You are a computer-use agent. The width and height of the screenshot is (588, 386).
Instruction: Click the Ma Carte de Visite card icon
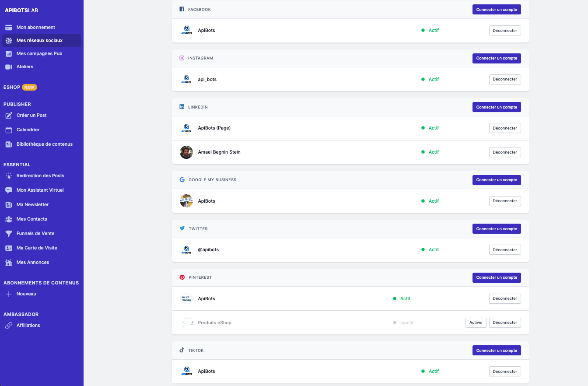tap(9, 248)
